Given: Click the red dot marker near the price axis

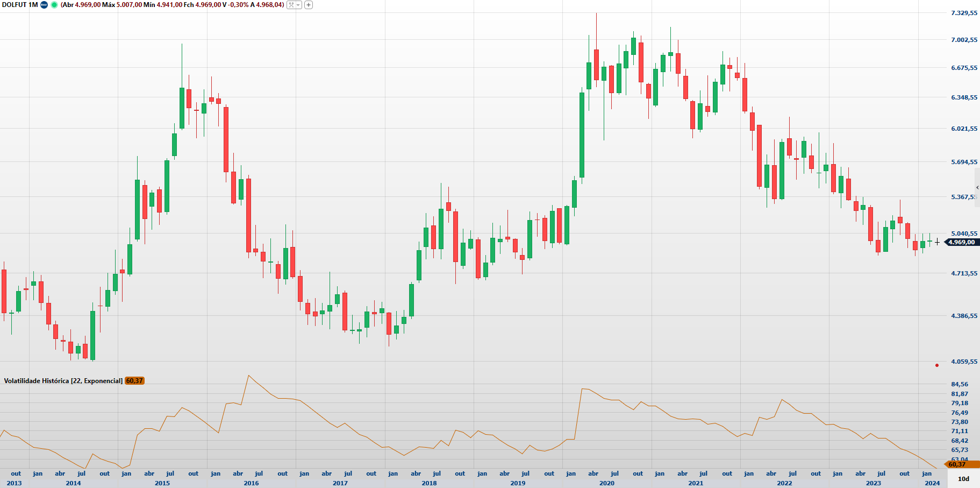Looking at the screenshot, I should click(937, 365).
